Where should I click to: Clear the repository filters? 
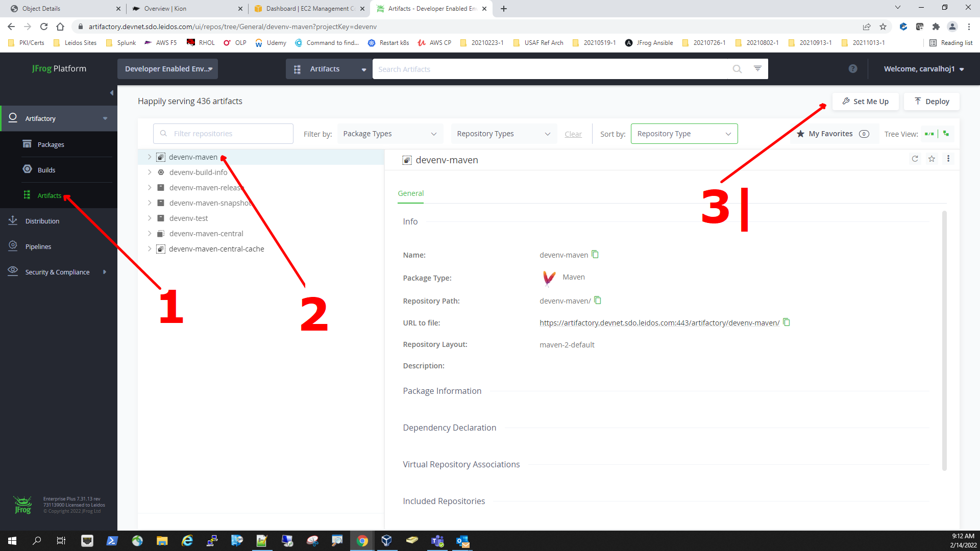click(x=573, y=134)
